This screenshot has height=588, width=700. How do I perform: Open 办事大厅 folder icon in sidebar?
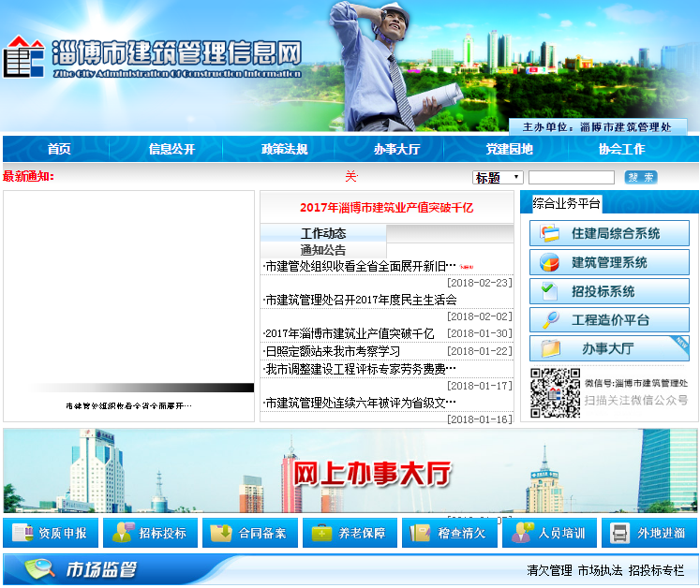tap(549, 349)
